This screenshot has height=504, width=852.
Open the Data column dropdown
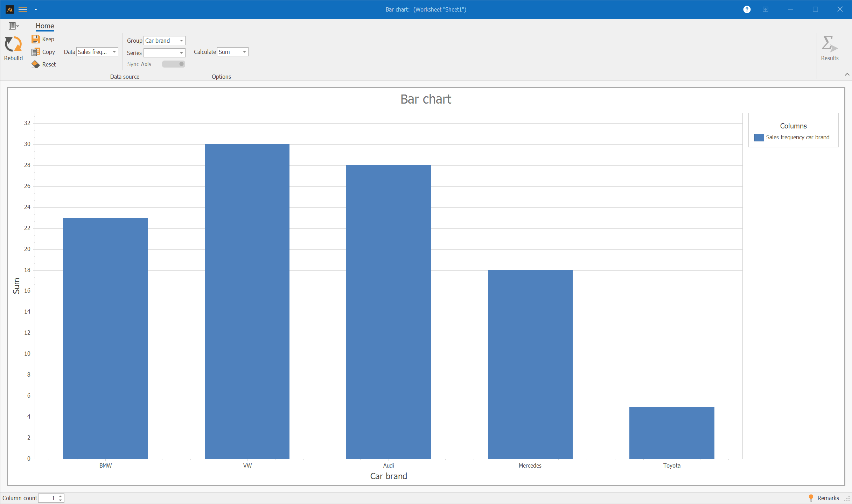point(114,52)
